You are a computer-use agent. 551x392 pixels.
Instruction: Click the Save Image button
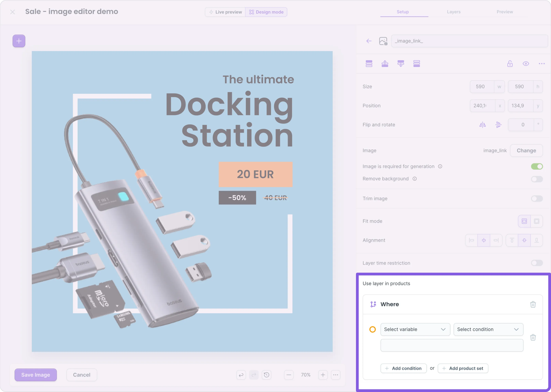coord(36,375)
